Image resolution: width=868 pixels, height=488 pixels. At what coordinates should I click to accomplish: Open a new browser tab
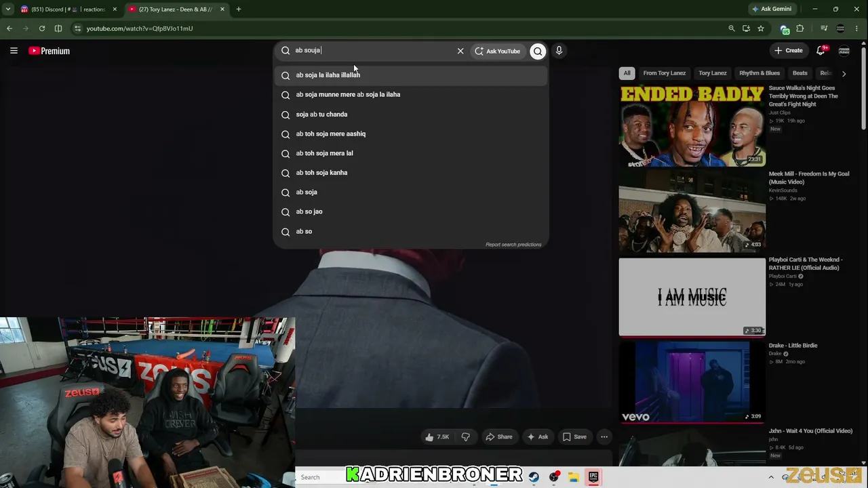[239, 9]
